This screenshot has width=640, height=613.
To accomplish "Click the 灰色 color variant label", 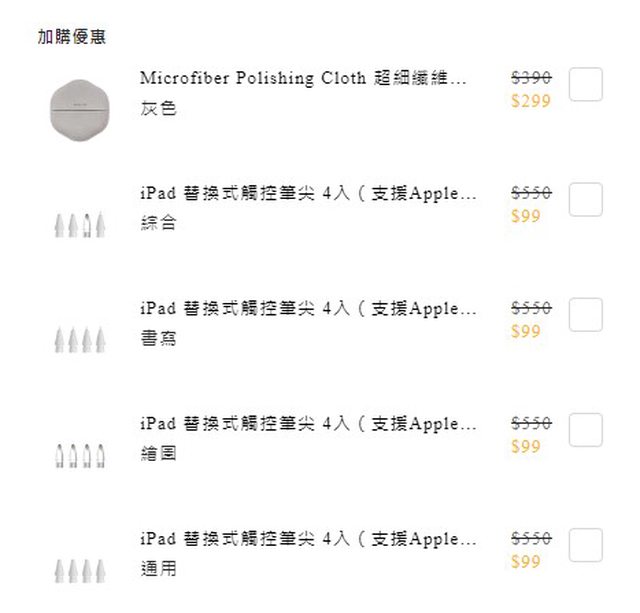I will [x=158, y=108].
